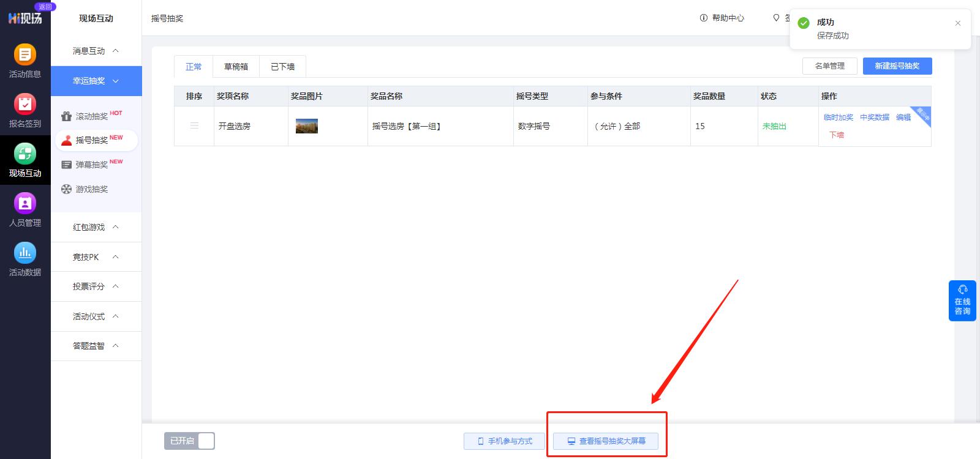Switch to the 已下墙 tab
Screen dimensions: 980x459
click(x=283, y=67)
